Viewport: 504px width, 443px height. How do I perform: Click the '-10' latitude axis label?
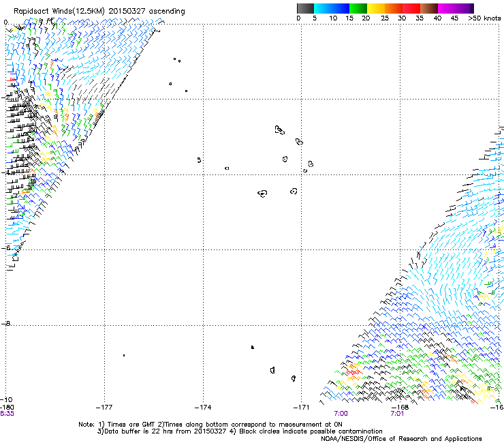tap(6, 400)
